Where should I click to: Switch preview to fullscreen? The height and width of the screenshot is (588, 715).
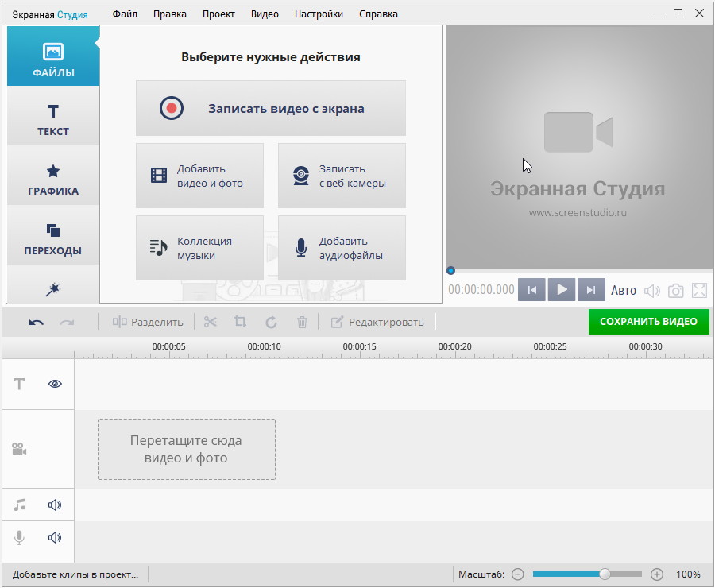coord(699,291)
